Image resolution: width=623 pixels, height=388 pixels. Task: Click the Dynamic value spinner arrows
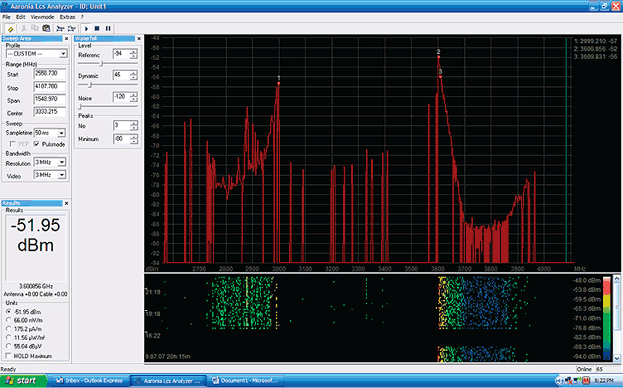[134, 75]
